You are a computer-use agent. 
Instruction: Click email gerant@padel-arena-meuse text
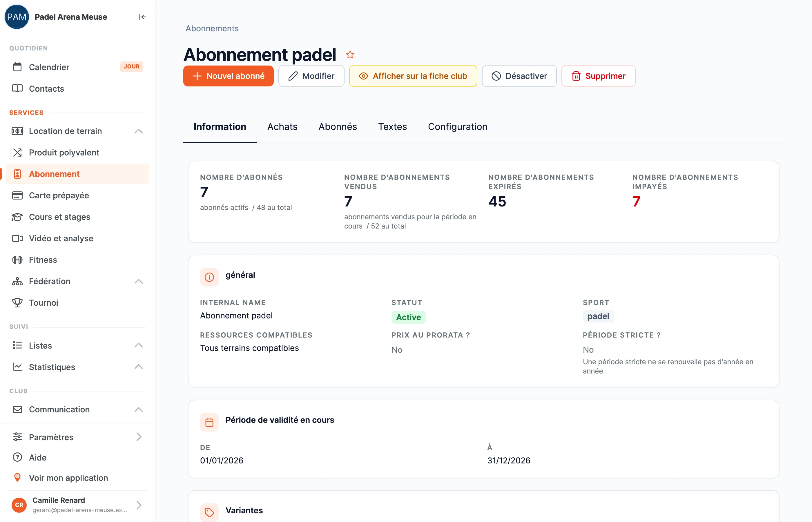(80, 510)
